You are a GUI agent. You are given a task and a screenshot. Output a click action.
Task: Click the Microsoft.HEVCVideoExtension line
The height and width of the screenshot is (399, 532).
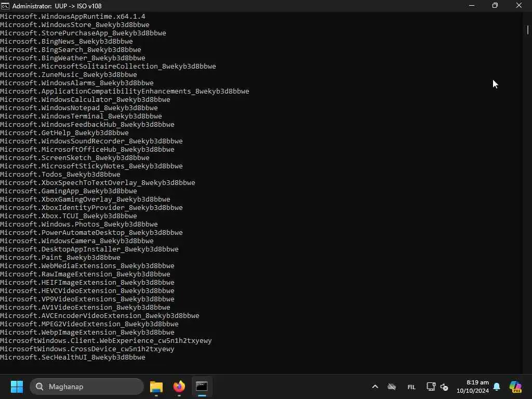[87, 291]
